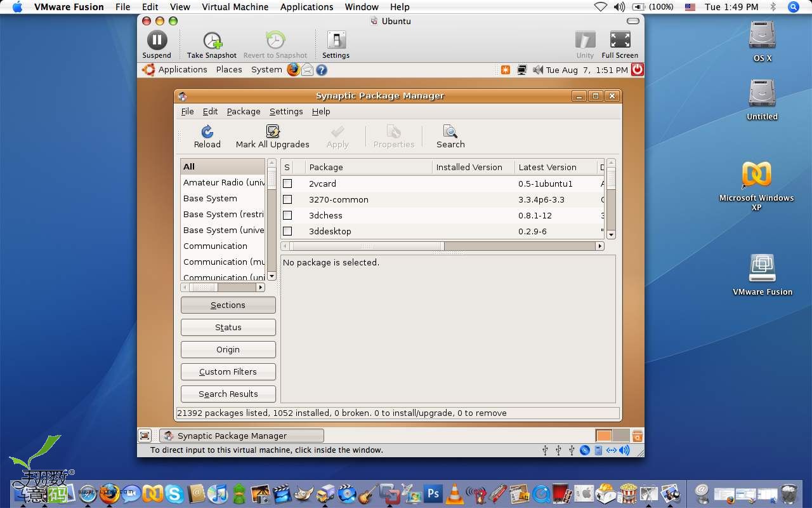
Task: Click the Custom Filters button
Action: (x=228, y=371)
